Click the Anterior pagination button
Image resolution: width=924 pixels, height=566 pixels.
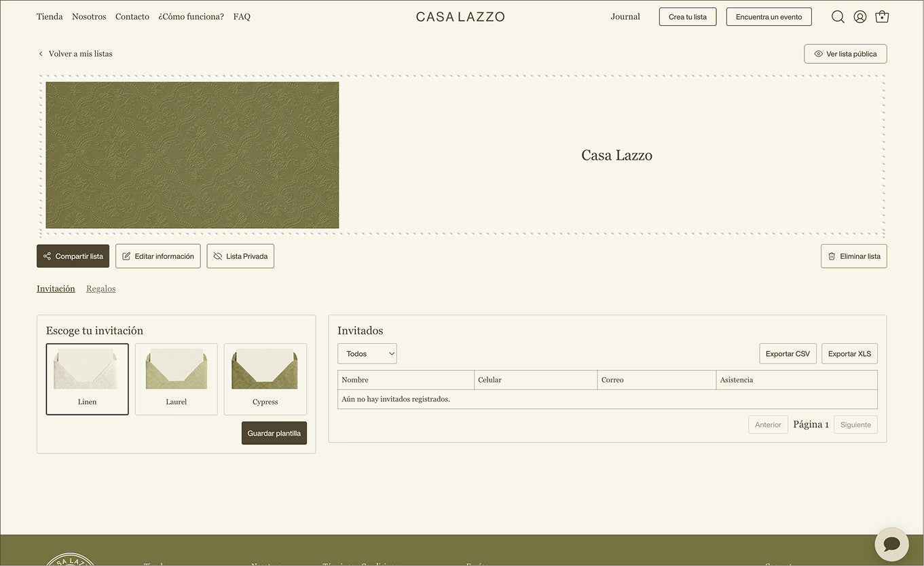[768, 425]
